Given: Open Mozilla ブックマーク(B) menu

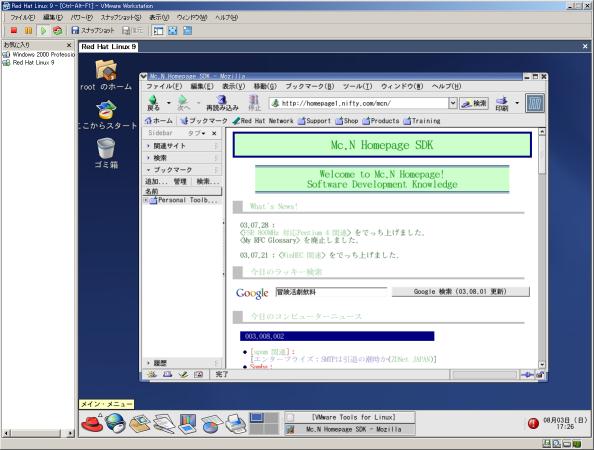Looking at the screenshot, I should tap(310, 86).
